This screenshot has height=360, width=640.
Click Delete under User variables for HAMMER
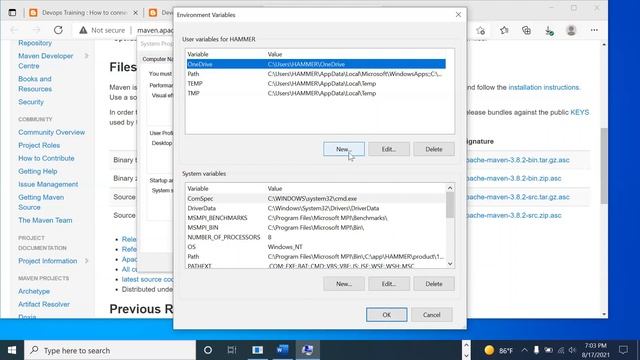coord(433,149)
